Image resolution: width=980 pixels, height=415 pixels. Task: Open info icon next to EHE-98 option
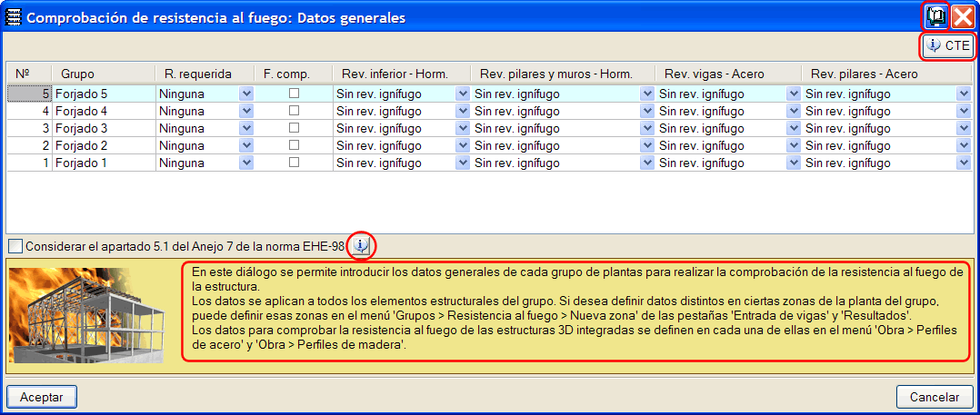coord(361,246)
